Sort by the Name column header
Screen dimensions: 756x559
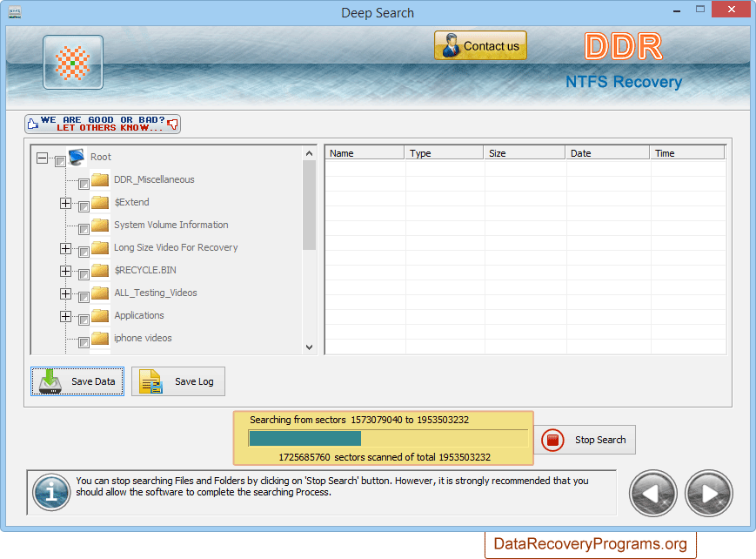tap(365, 153)
